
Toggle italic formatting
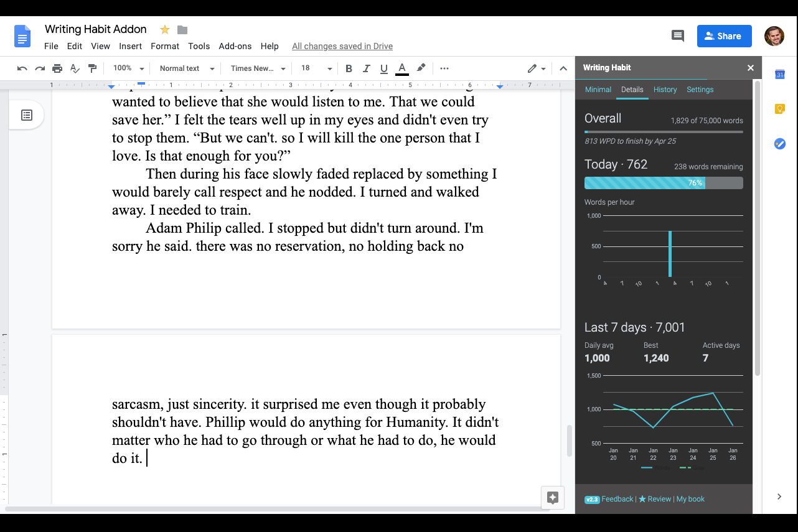point(367,68)
